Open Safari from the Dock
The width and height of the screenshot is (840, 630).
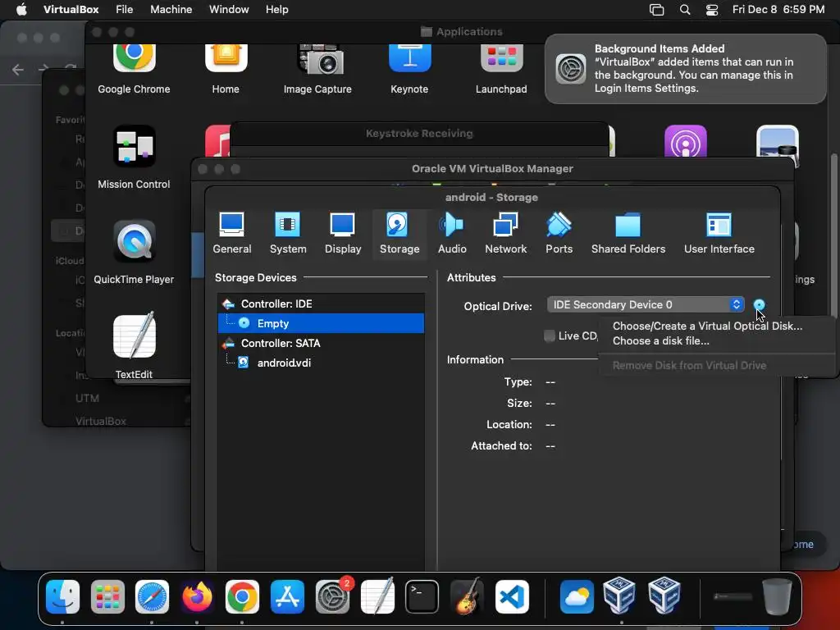click(x=152, y=597)
